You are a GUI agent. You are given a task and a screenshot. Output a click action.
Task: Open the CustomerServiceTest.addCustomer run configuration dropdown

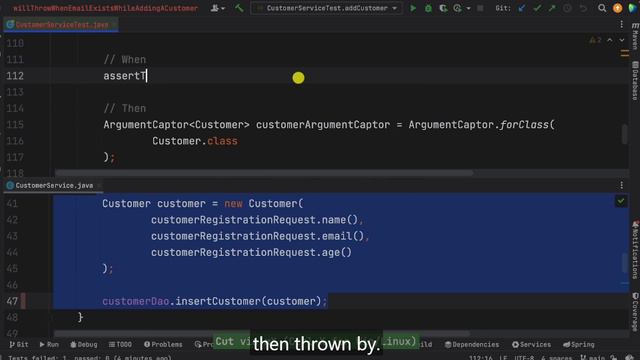point(327,8)
